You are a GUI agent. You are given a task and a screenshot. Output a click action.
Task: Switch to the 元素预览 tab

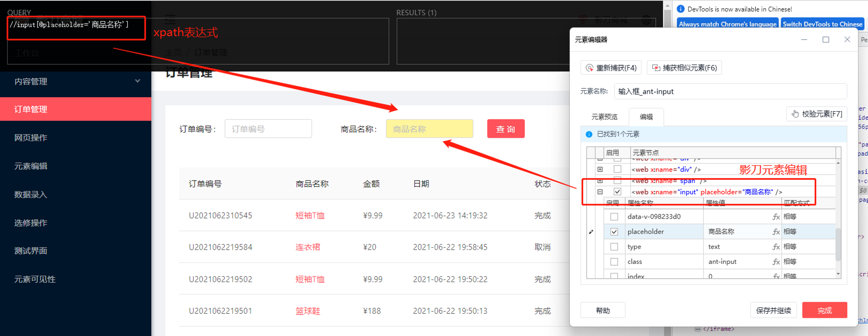(x=604, y=117)
